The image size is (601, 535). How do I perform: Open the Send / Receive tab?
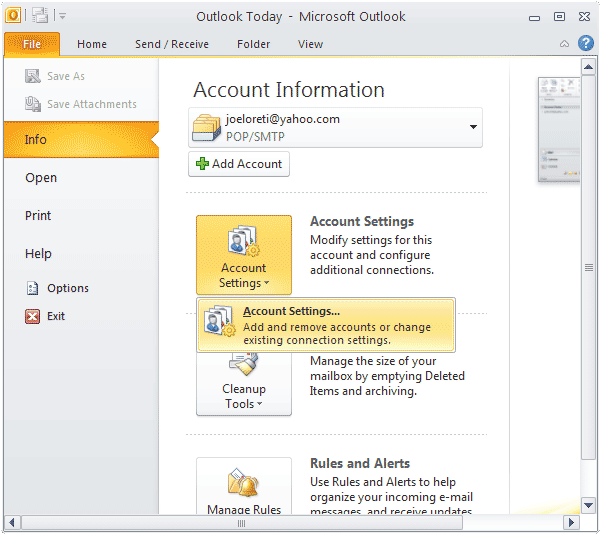172,44
